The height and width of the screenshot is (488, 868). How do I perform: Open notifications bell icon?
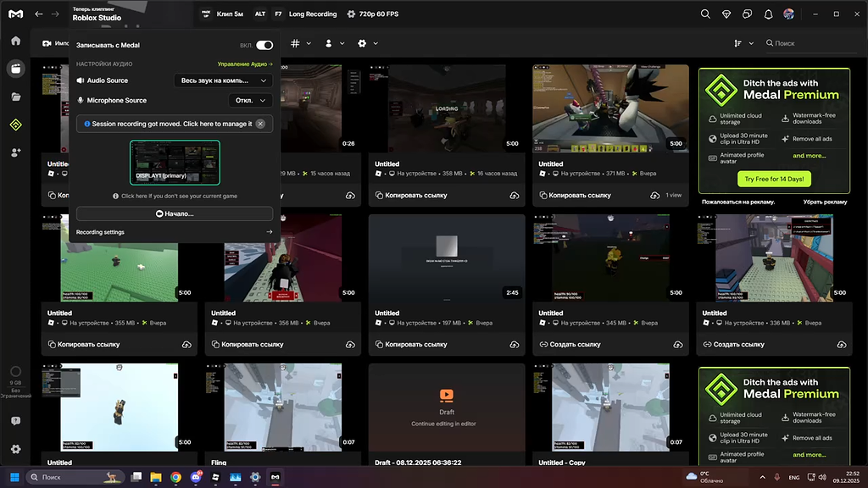click(x=768, y=14)
